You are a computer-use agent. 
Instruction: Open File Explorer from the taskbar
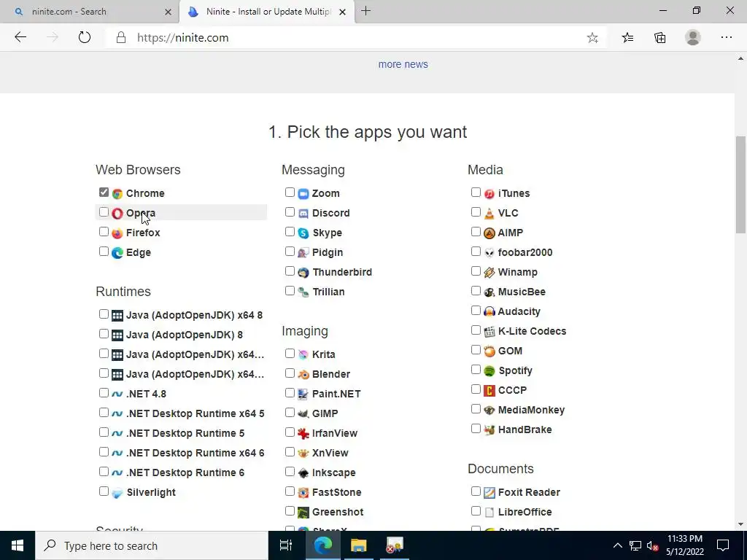[x=359, y=545]
